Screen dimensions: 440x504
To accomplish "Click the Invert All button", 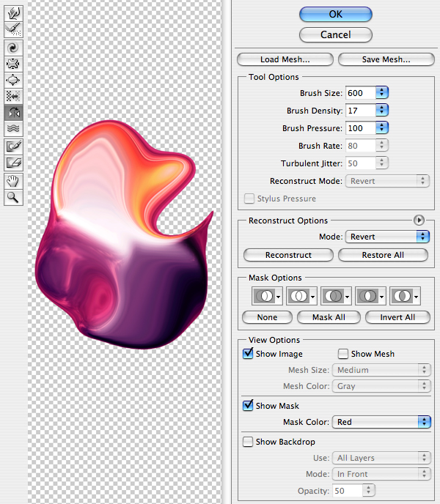I will click(397, 317).
